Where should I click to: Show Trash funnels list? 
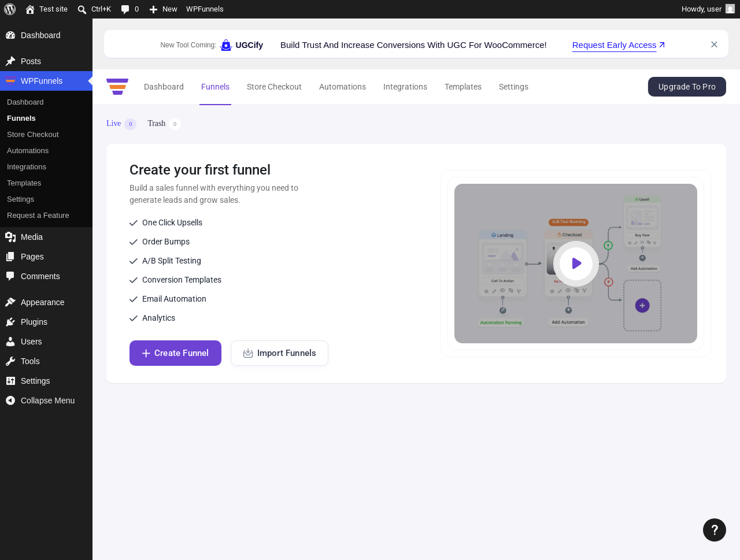(x=164, y=124)
